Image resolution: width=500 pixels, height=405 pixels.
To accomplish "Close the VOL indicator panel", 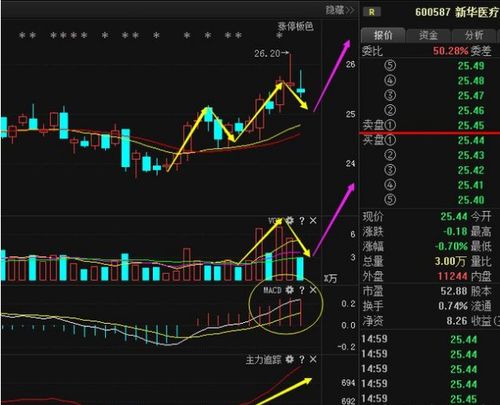I will [313, 221].
